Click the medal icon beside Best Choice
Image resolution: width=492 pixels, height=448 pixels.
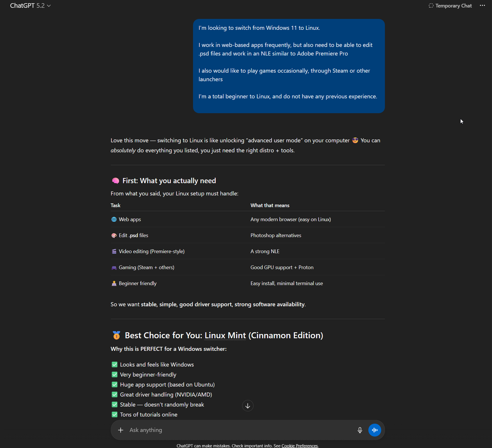pyautogui.click(x=117, y=335)
